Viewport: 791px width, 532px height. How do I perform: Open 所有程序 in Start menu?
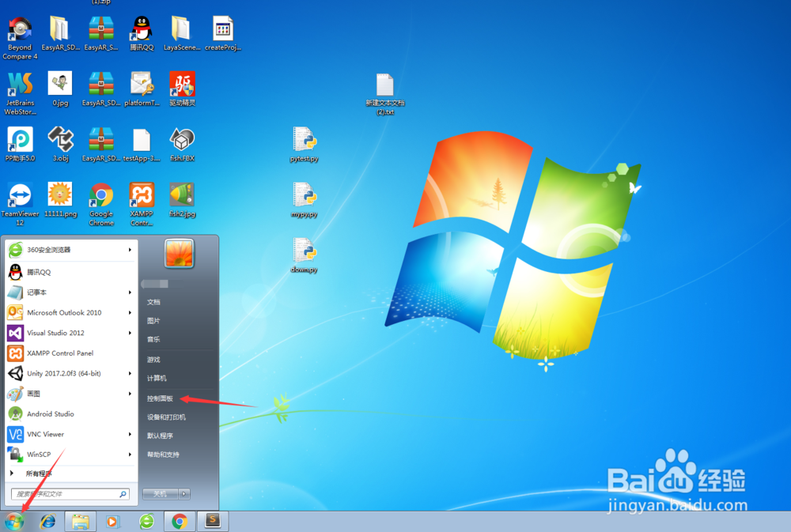pyautogui.click(x=70, y=474)
